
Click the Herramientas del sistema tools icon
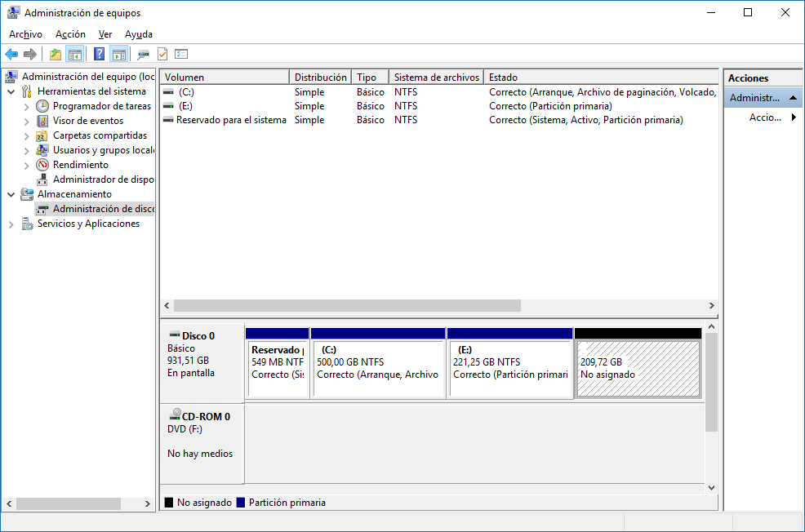coord(27,91)
